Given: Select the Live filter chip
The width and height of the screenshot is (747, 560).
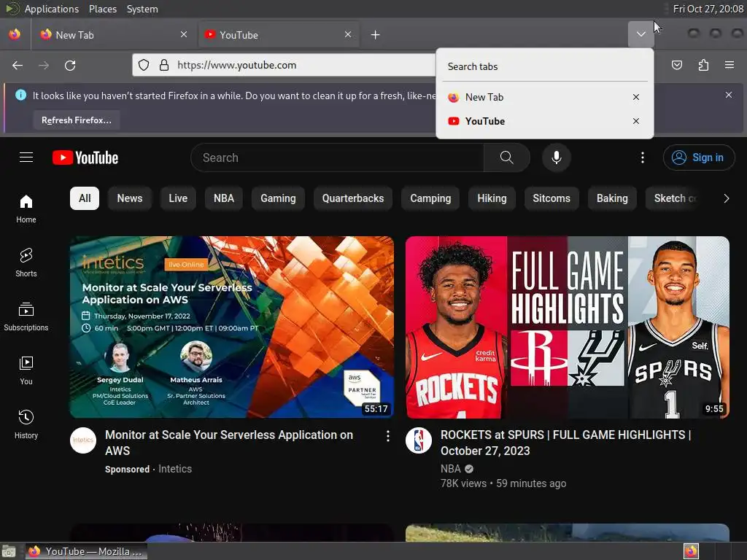Looking at the screenshot, I should [178, 198].
